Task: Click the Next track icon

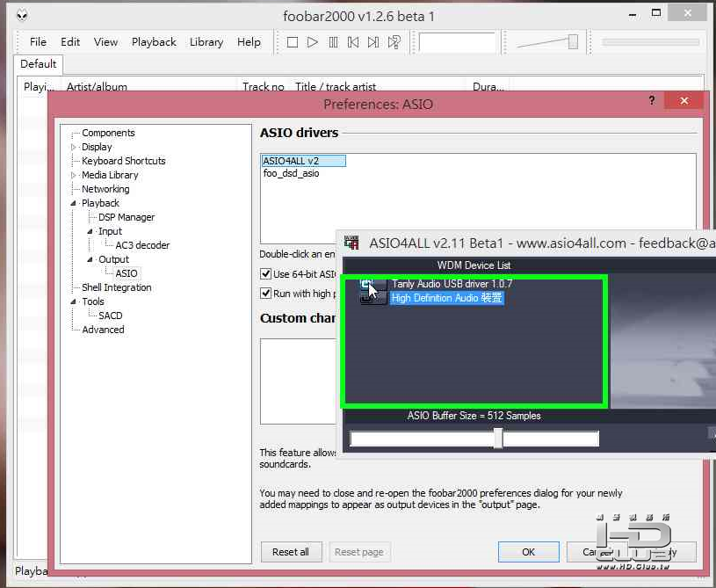Action: coord(373,42)
